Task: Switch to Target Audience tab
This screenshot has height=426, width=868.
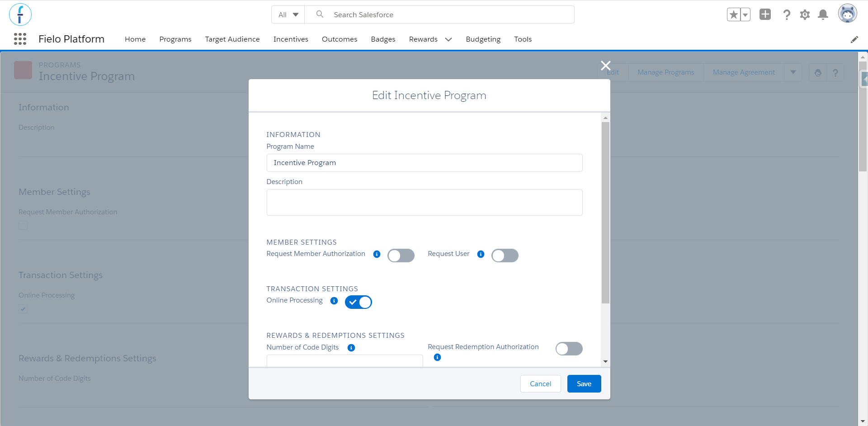Action: (232, 39)
